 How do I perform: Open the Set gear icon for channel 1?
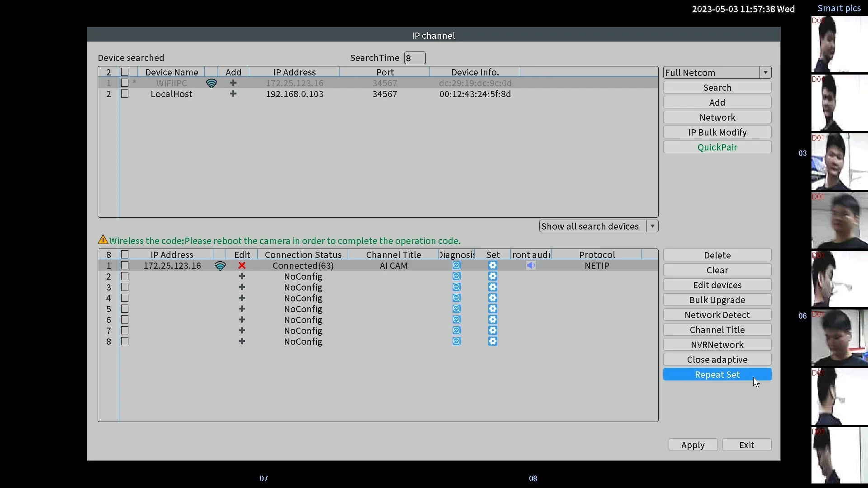493,266
